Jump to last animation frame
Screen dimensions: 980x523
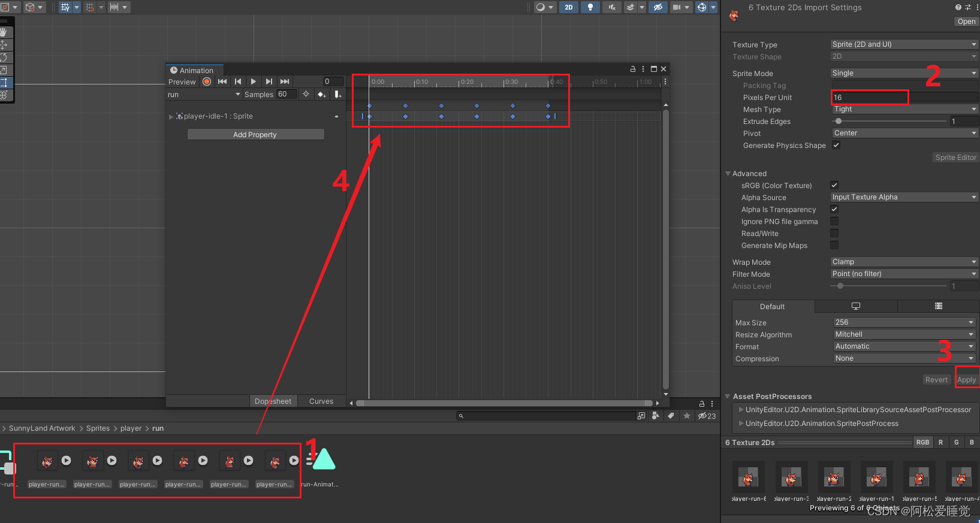coord(285,81)
